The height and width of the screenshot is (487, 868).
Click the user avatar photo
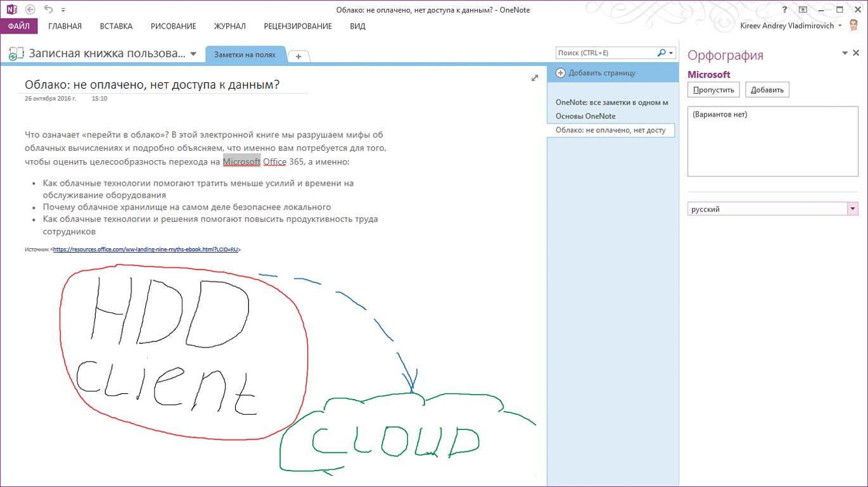coord(855,26)
